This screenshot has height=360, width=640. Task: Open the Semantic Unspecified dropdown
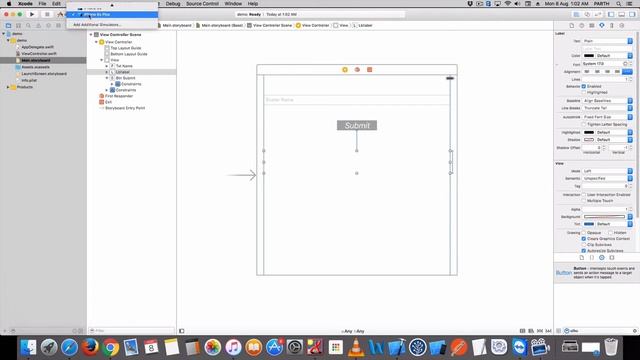(x=607, y=178)
